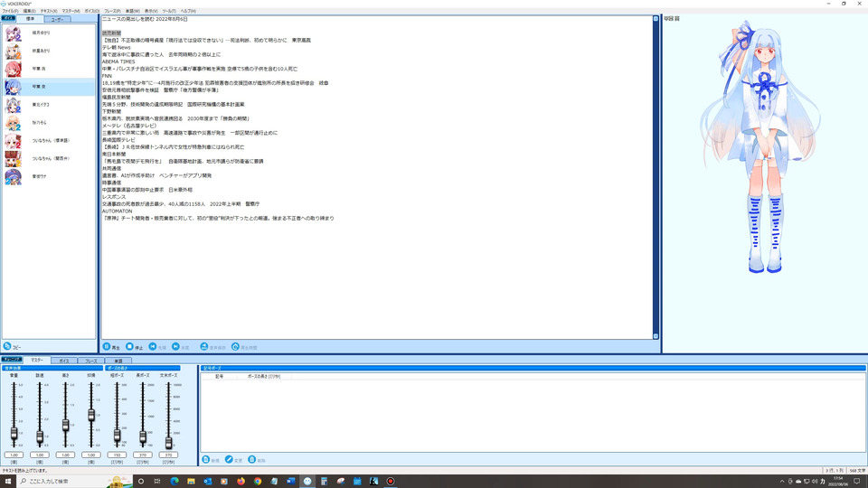Pick ついなちゃん（関西弁）voice preset

[x=49, y=159]
